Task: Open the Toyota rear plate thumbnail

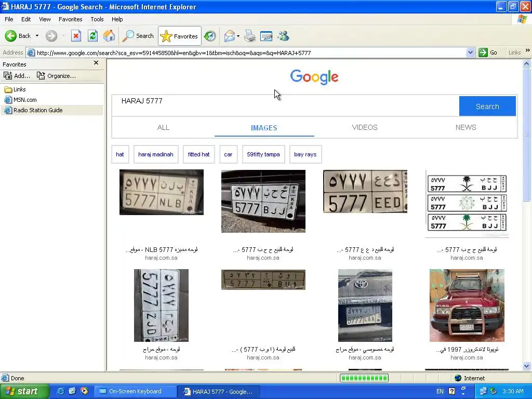Action: pos(365,305)
